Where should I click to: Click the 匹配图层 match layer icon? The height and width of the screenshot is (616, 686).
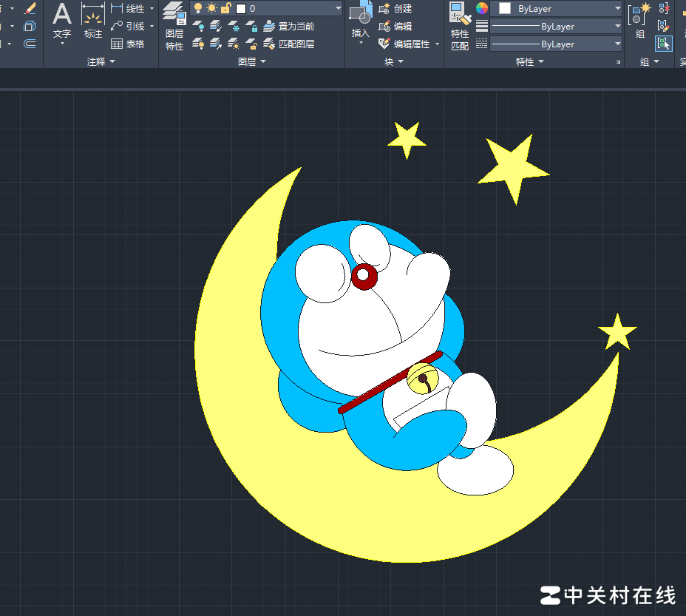[289, 44]
